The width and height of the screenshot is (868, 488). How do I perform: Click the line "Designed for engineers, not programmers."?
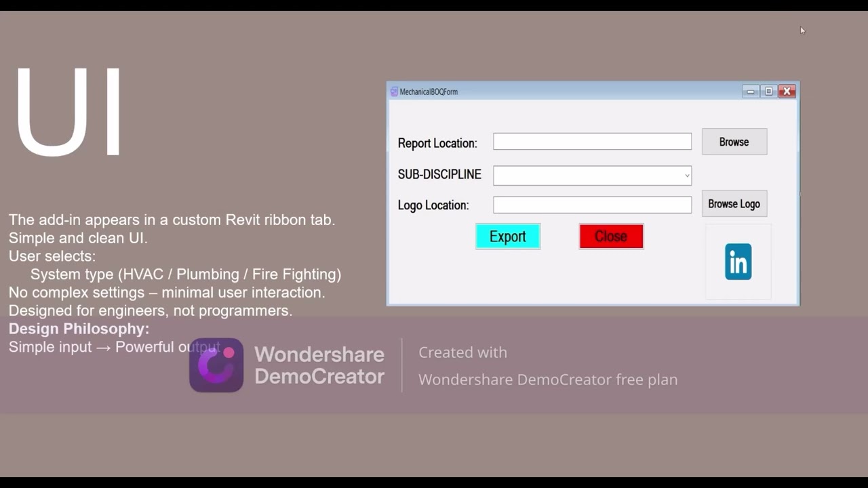coord(151,310)
